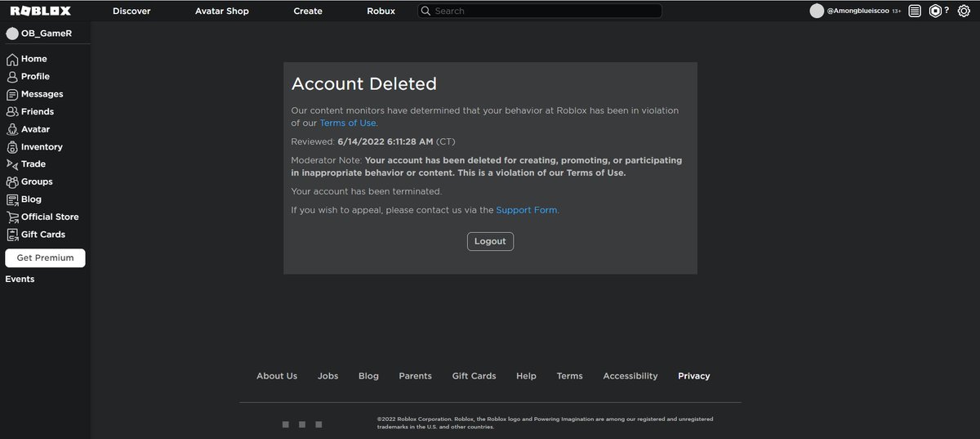980x439 pixels.
Task: Open Jobs footer link
Action: 328,376
